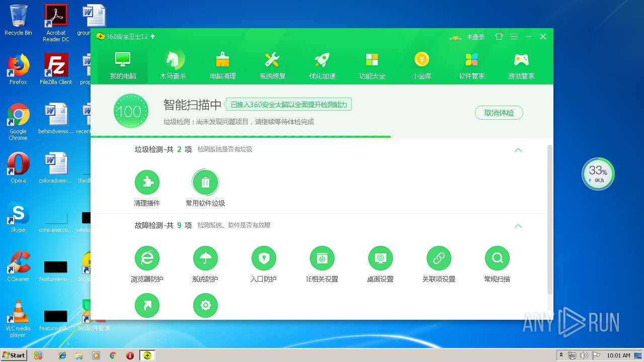Viewport: 644px width, 362px height.
Task: Show hidden tray icons arrow
Action: click(x=561, y=355)
